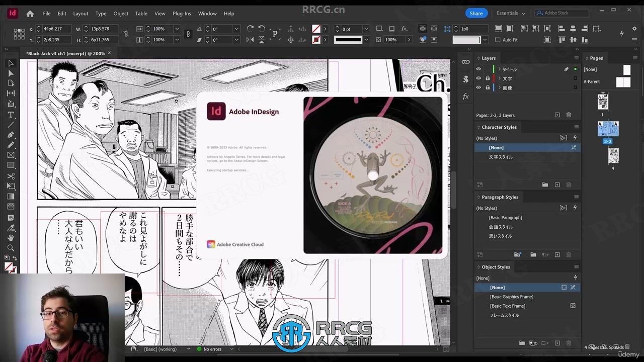
Task: Rotate 90 degrees clockwise icon
Action: (250, 29)
